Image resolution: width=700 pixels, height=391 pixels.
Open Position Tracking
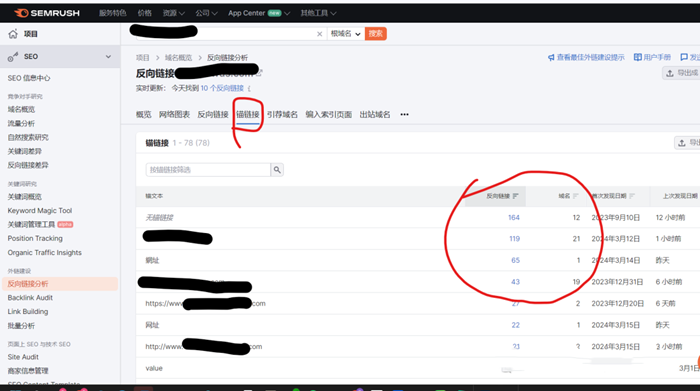pyautogui.click(x=35, y=238)
